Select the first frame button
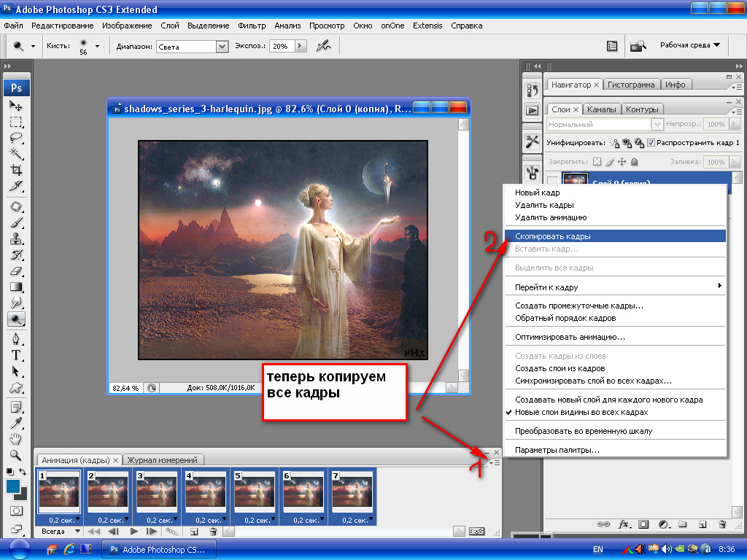The image size is (747, 560). coord(93,532)
